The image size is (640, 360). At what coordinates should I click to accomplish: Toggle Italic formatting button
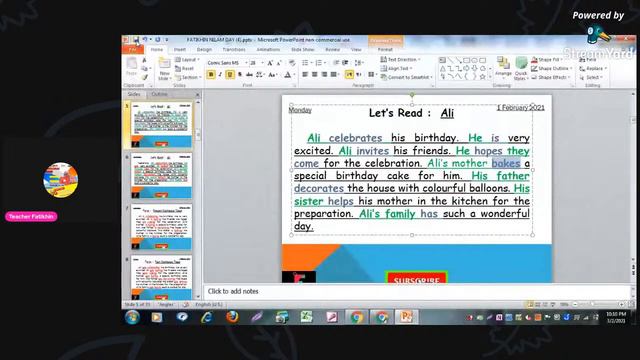220,75
